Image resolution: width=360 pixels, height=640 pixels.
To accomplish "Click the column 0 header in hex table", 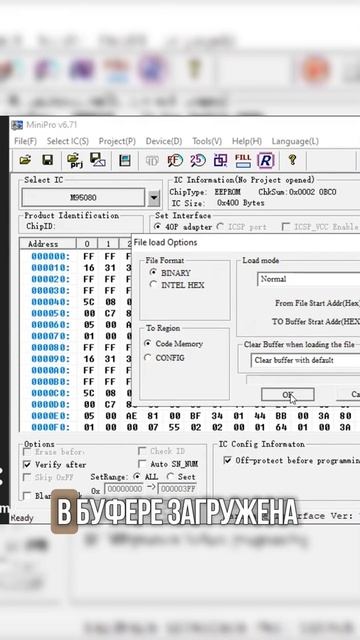I will point(87,244).
